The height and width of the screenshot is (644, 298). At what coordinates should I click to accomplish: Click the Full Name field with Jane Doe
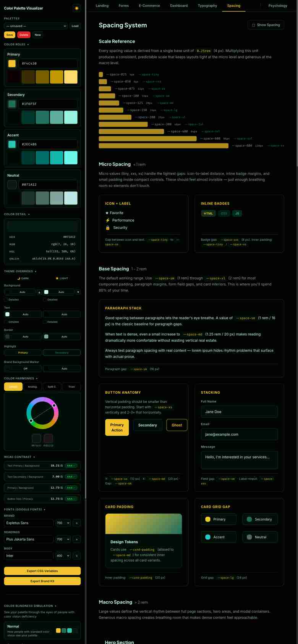tap(239, 412)
